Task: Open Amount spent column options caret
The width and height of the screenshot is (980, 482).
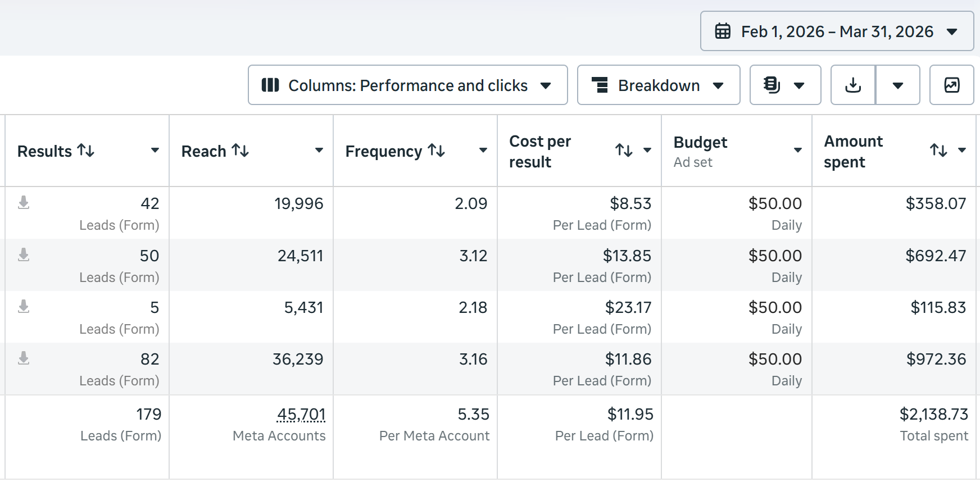Action: (962, 151)
